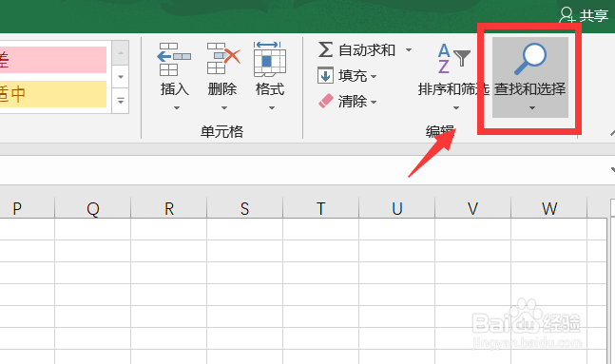Select column Q header
The width and height of the screenshot is (615, 364).
tap(92, 207)
